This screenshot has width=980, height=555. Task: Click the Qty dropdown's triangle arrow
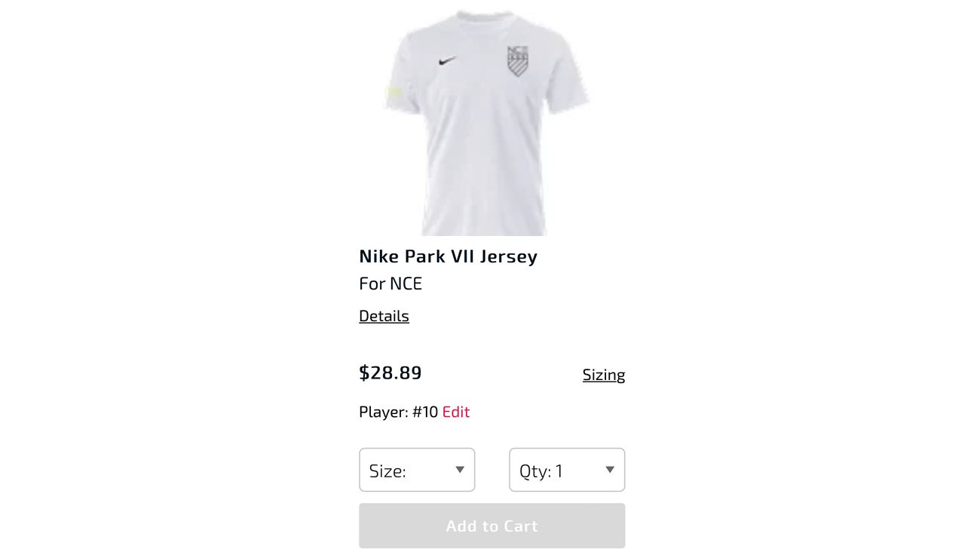[610, 470]
